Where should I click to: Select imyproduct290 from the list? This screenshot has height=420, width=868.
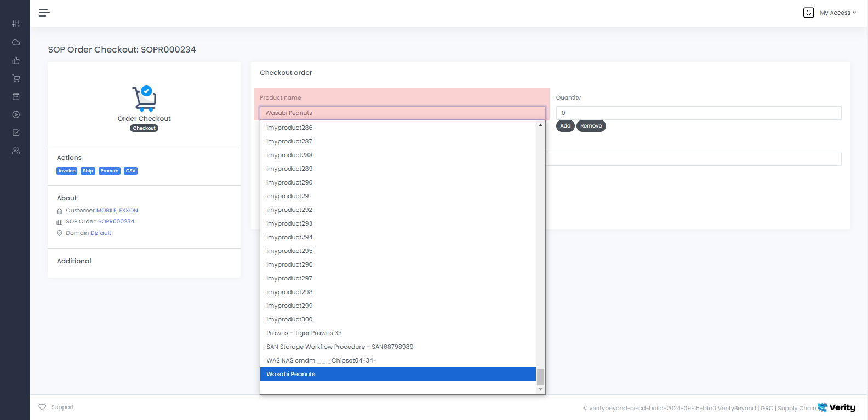tap(289, 182)
